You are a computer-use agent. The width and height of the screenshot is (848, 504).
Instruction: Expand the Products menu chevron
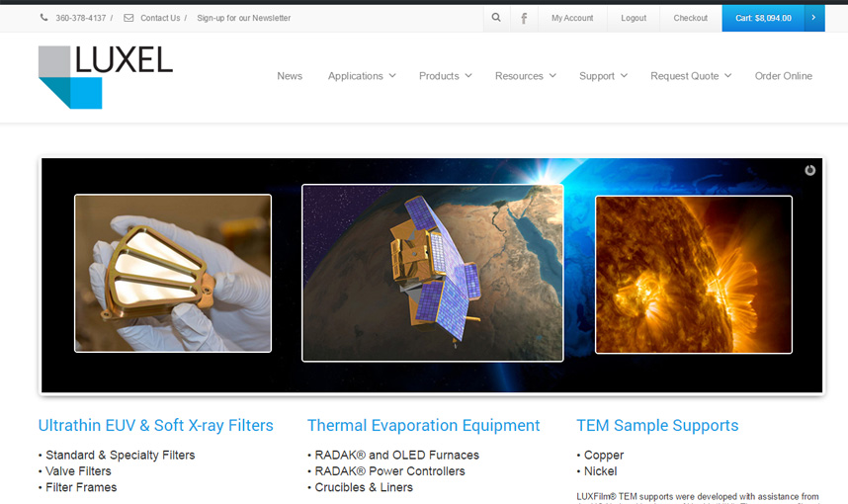pyautogui.click(x=468, y=76)
